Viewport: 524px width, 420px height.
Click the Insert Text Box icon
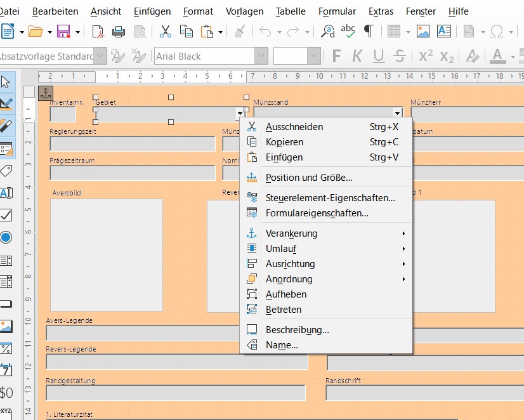444,32
